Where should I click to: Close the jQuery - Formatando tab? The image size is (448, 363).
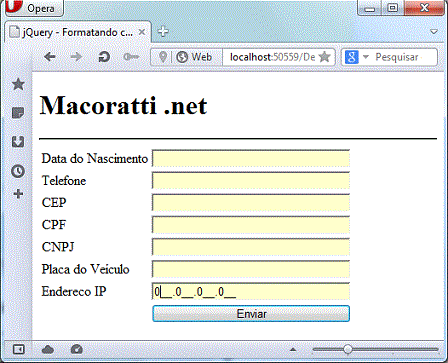click(142, 32)
